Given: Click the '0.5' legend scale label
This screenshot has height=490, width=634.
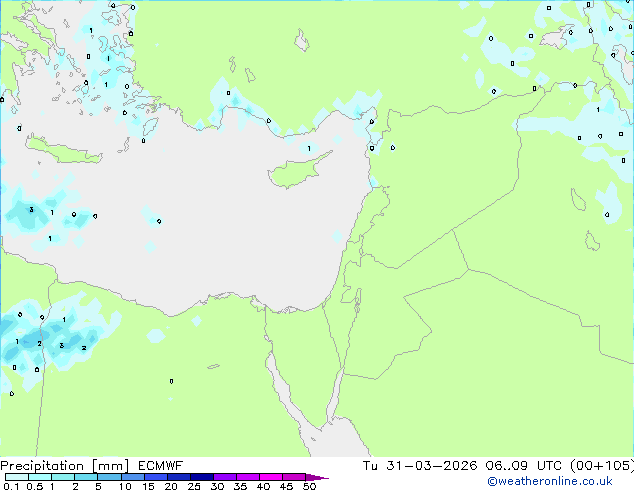Looking at the screenshot, I should click(35, 486).
